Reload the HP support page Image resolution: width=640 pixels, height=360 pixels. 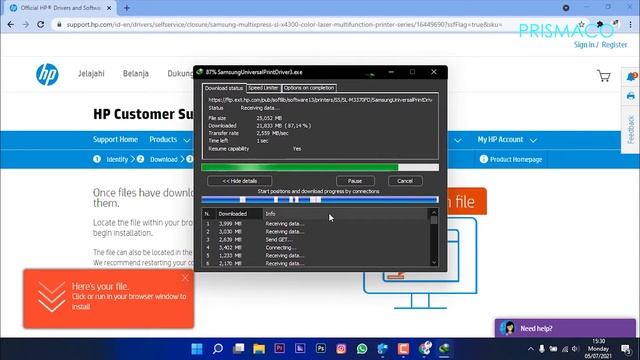coord(40,24)
